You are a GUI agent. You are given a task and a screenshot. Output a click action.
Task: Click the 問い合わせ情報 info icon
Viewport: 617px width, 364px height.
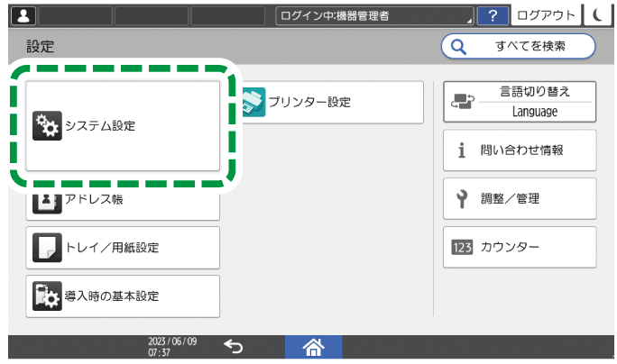pos(462,150)
